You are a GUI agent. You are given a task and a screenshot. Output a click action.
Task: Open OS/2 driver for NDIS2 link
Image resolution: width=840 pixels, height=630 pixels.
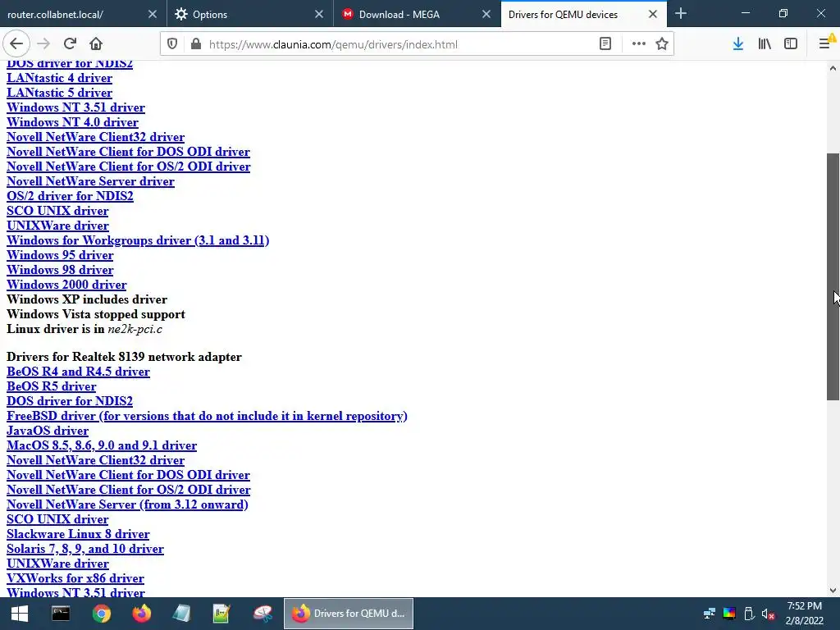70,196
